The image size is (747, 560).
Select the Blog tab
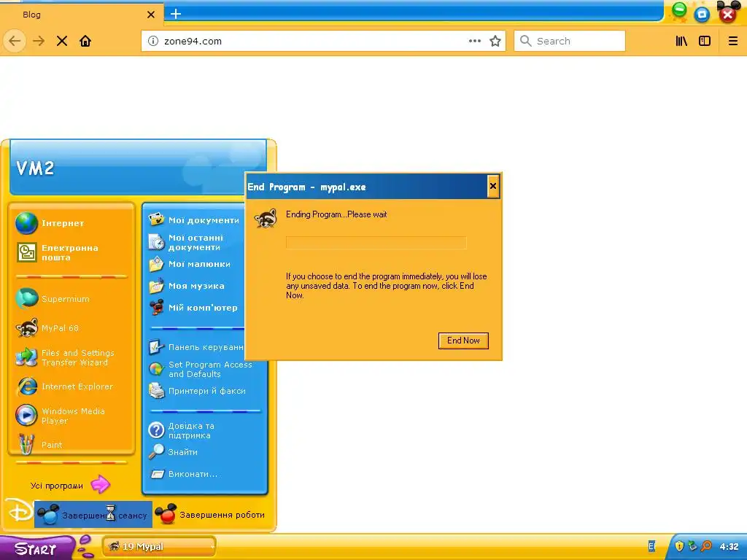tap(81, 15)
